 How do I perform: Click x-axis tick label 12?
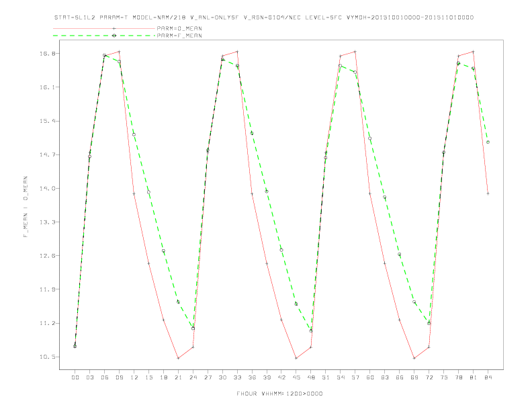pos(134,377)
